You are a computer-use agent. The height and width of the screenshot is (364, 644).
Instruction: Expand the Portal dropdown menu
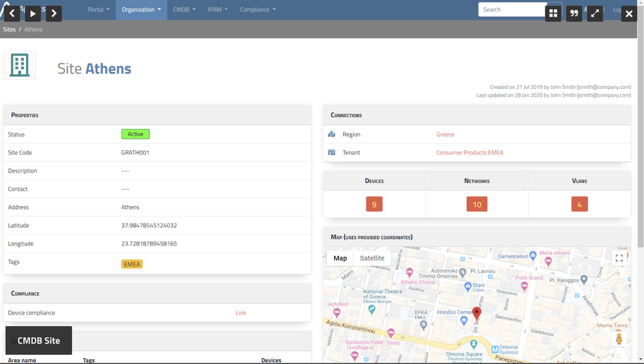pos(99,10)
